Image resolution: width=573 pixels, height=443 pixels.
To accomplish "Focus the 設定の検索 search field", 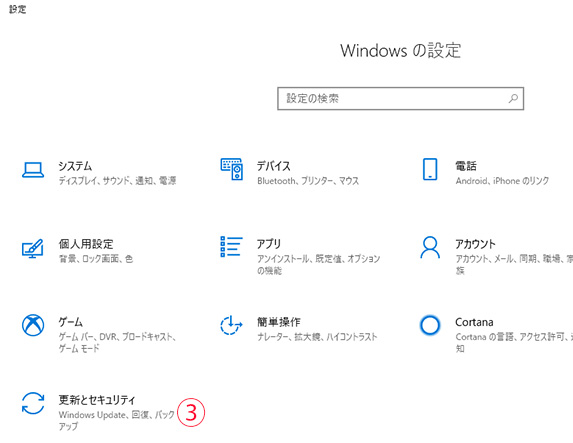I will pos(401,98).
